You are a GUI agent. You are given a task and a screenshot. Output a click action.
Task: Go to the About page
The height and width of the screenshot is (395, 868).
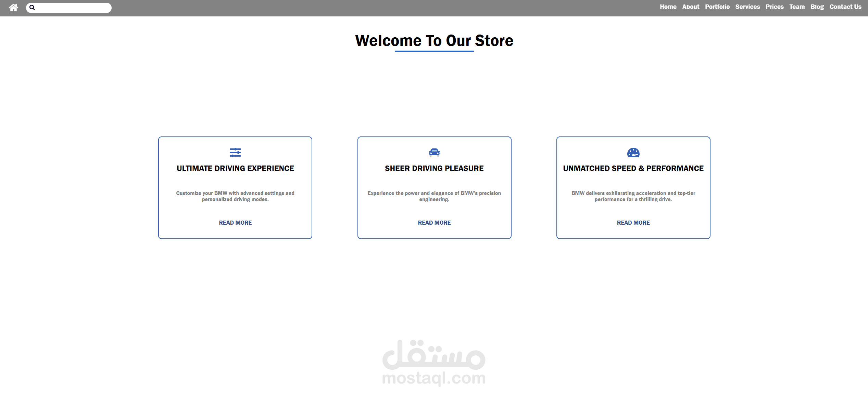tap(691, 7)
